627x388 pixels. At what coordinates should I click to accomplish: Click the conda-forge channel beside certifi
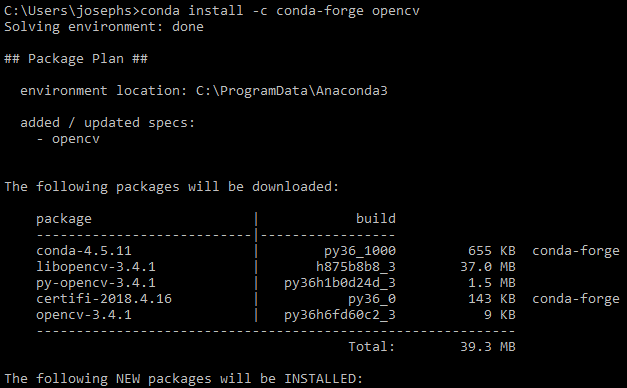576,299
